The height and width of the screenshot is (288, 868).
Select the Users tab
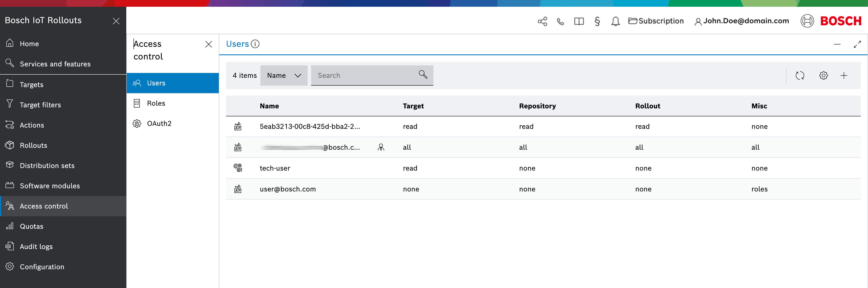click(173, 83)
